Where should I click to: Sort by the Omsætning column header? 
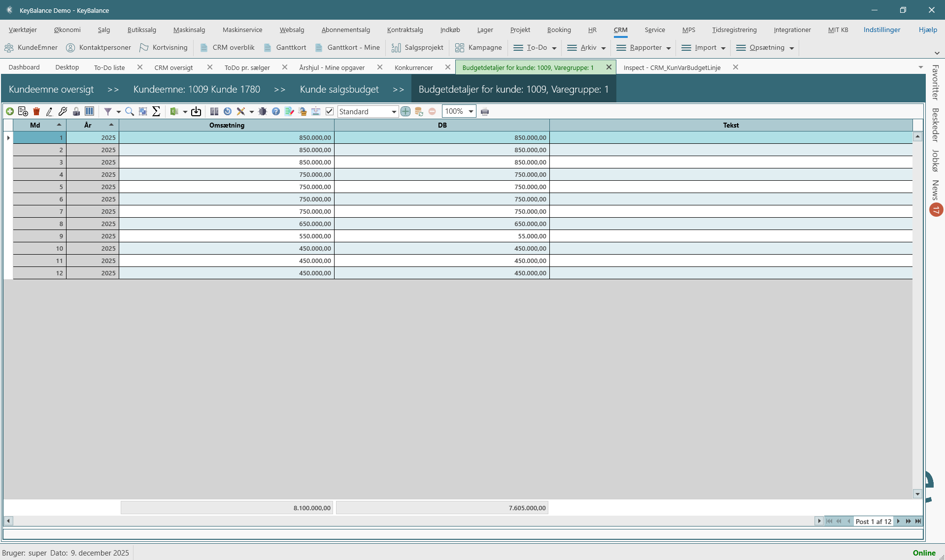(227, 125)
